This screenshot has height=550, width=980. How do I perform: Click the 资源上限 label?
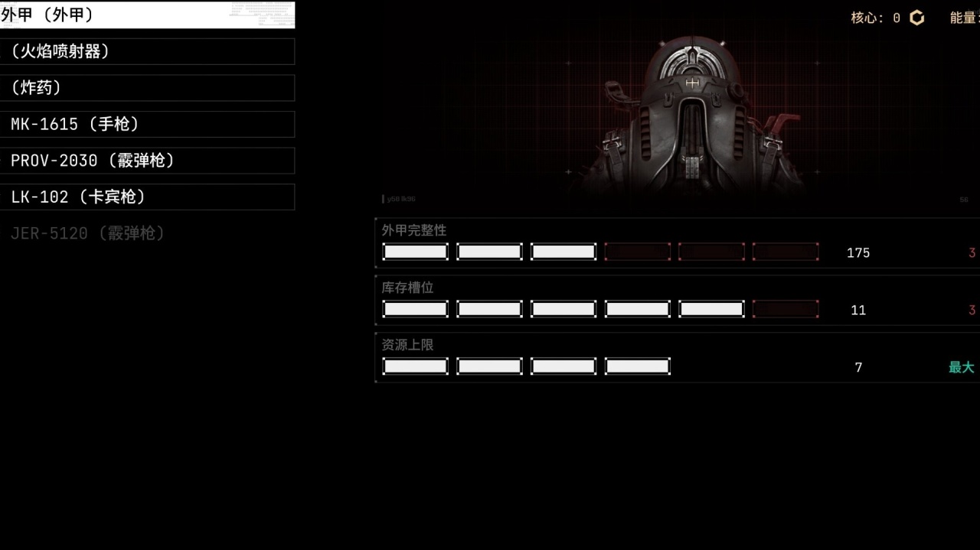click(x=408, y=344)
